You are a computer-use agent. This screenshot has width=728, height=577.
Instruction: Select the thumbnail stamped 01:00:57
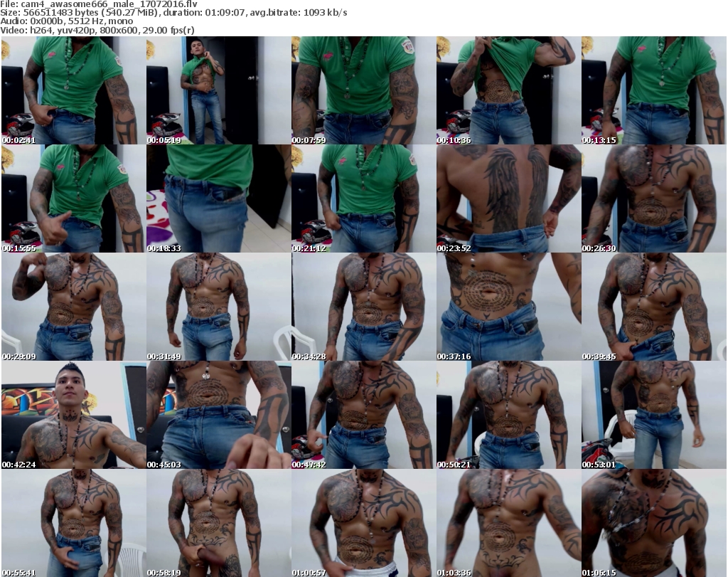coord(363,523)
